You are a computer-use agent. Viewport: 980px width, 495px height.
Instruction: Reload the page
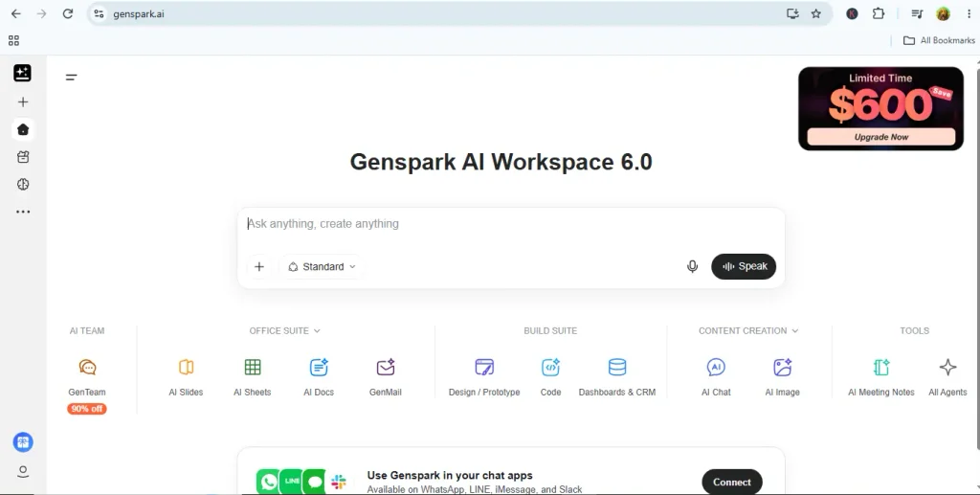click(68, 13)
